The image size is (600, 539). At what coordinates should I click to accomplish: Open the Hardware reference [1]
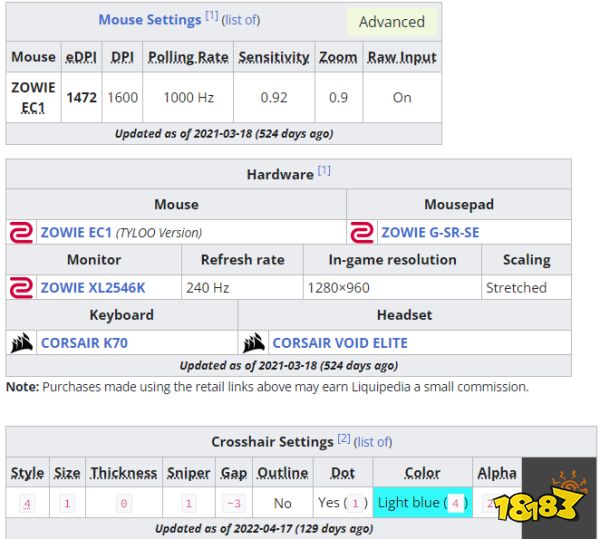tap(324, 171)
